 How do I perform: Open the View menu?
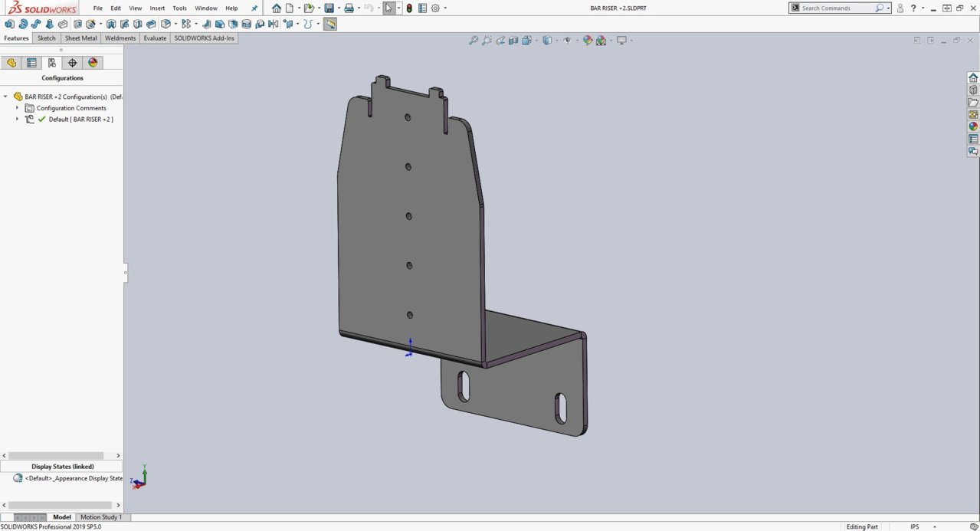click(x=136, y=8)
